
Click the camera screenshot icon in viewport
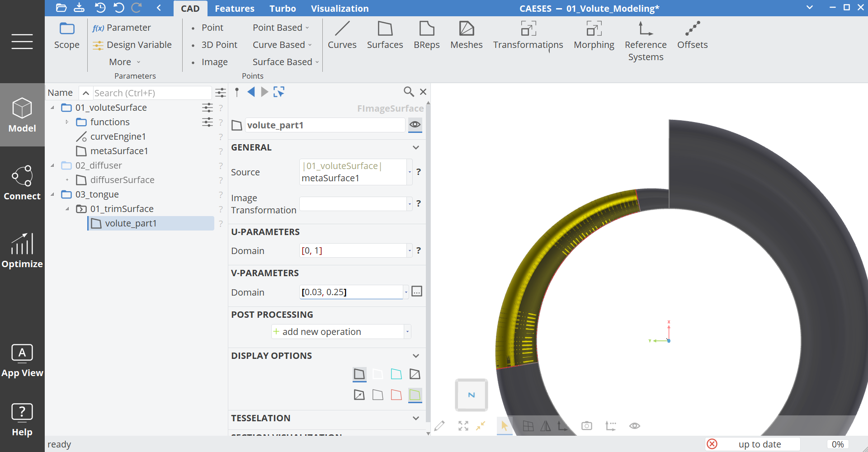(x=587, y=426)
